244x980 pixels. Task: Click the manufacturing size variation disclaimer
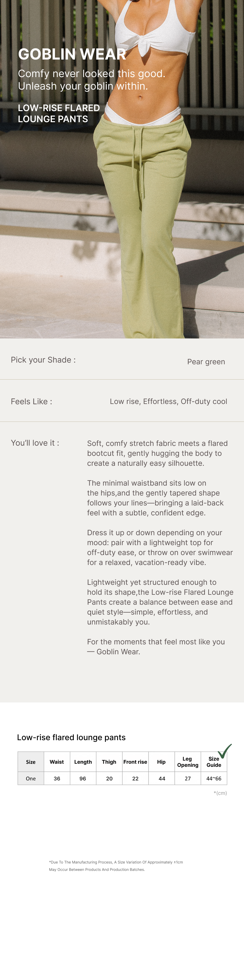coord(116,865)
